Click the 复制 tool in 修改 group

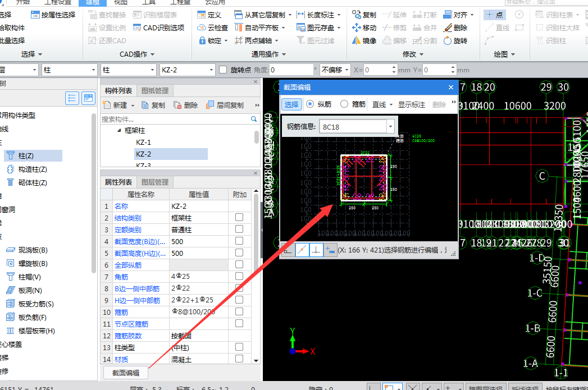coord(364,15)
